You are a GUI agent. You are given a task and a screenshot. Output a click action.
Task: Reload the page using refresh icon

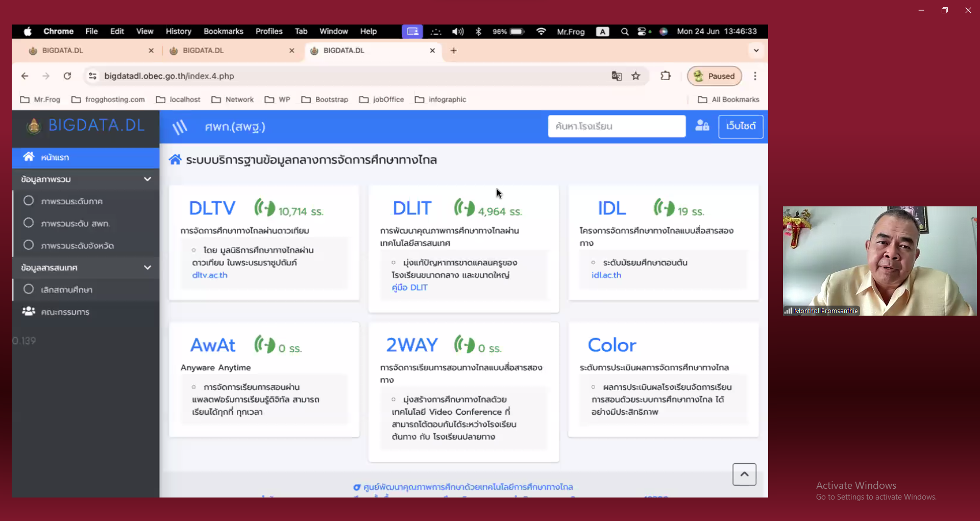click(67, 76)
